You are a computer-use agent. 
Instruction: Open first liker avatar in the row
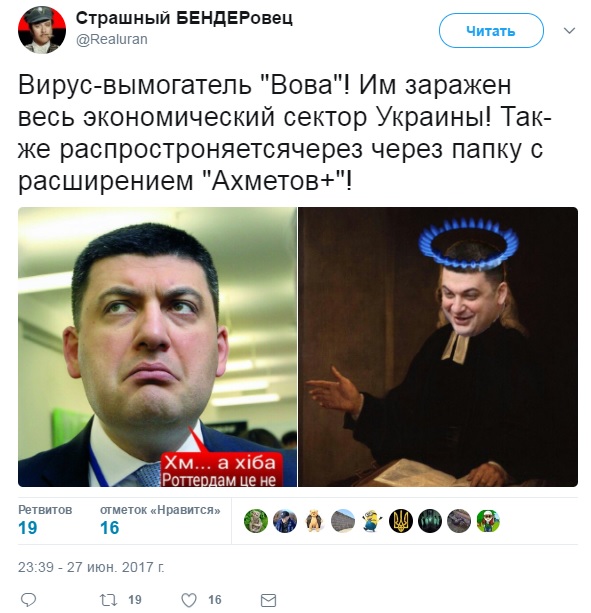256,521
